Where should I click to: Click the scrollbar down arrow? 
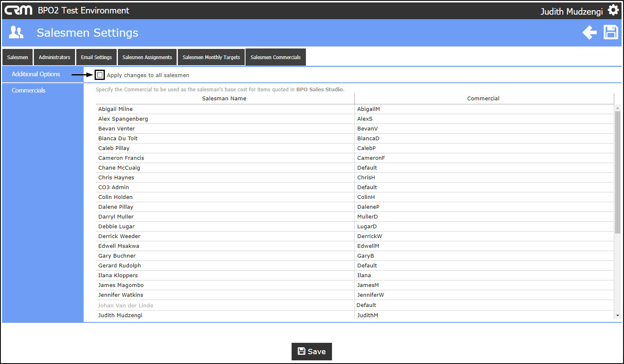[617, 315]
